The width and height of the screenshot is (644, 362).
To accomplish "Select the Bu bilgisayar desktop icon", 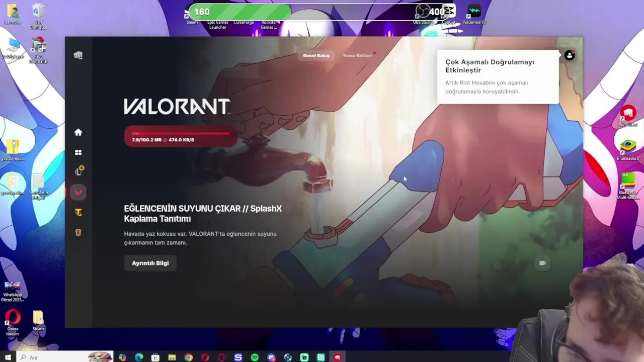I will coord(13,49).
